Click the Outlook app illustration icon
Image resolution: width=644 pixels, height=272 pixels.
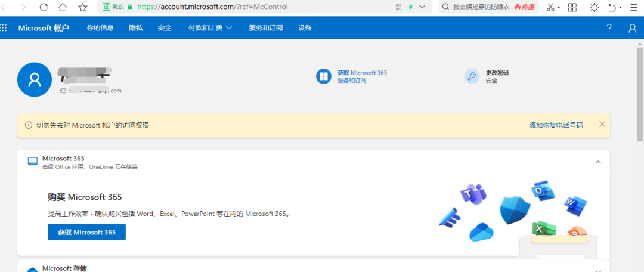coord(543,191)
